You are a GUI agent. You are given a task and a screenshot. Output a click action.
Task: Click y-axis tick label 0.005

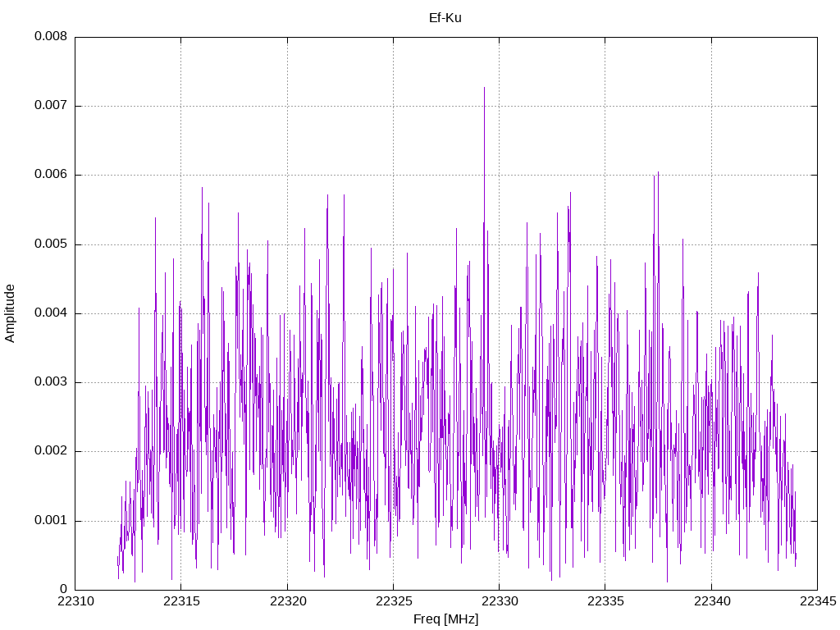[51, 244]
